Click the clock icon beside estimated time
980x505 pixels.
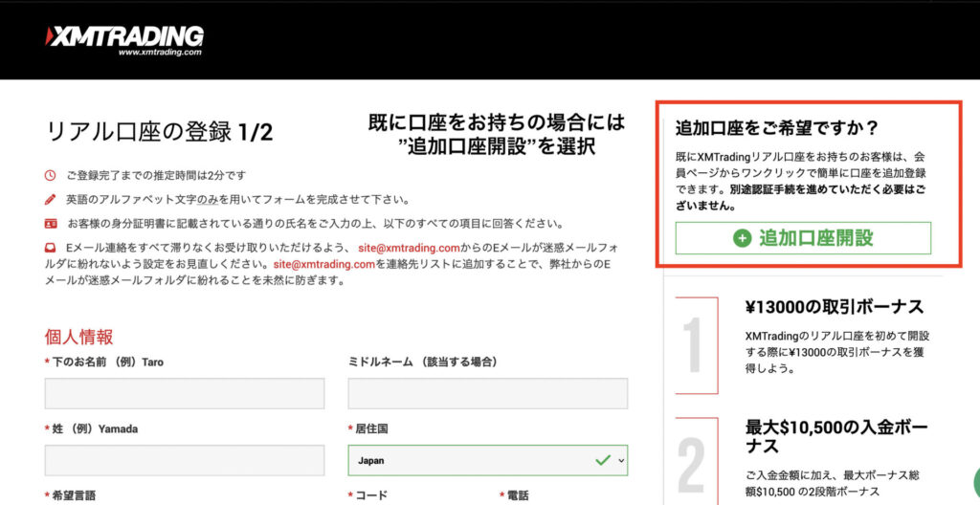pos(51,176)
